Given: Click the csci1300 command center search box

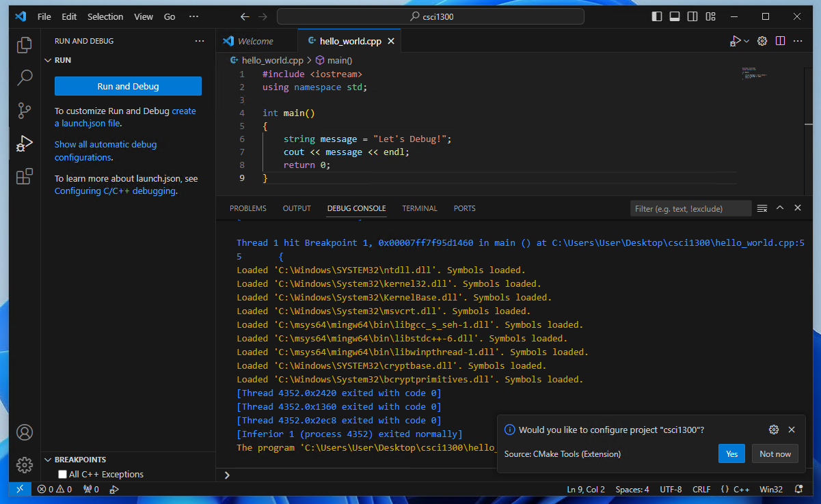Looking at the screenshot, I should 431,16.
